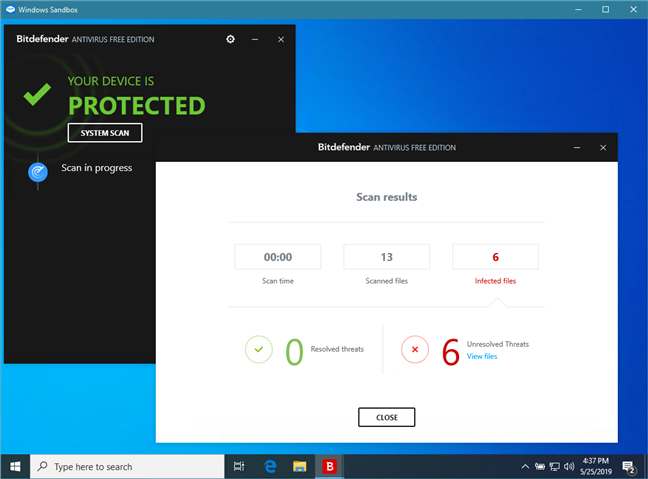Click the Windows Sandbox title icon
This screenshot has height=479, width=648.
pos(10,9)
